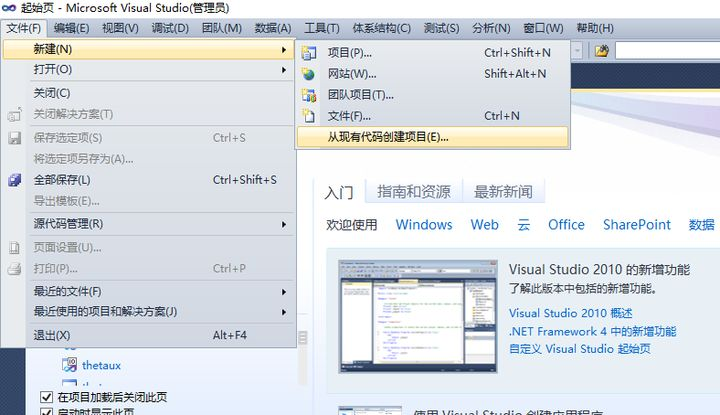Open the 分析(N) menu
This screenshot has height=415, width=720.
(x=491, y=28)
